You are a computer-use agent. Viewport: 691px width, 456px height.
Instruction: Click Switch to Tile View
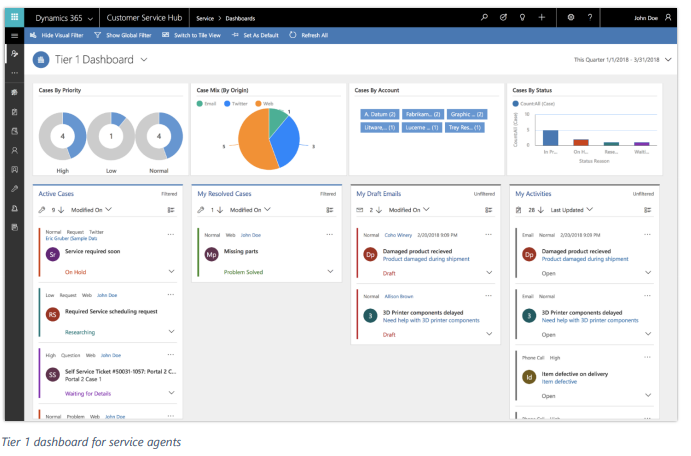click(x=191, y=35)
